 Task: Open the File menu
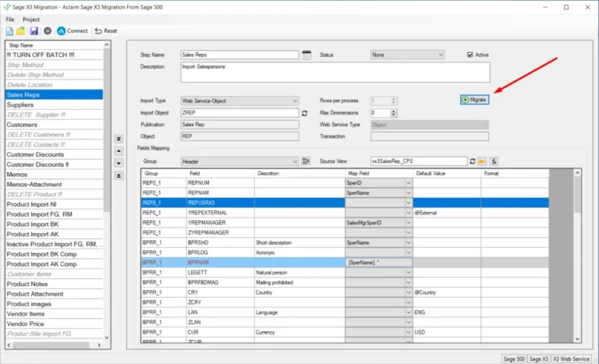[x=10, y=19]
